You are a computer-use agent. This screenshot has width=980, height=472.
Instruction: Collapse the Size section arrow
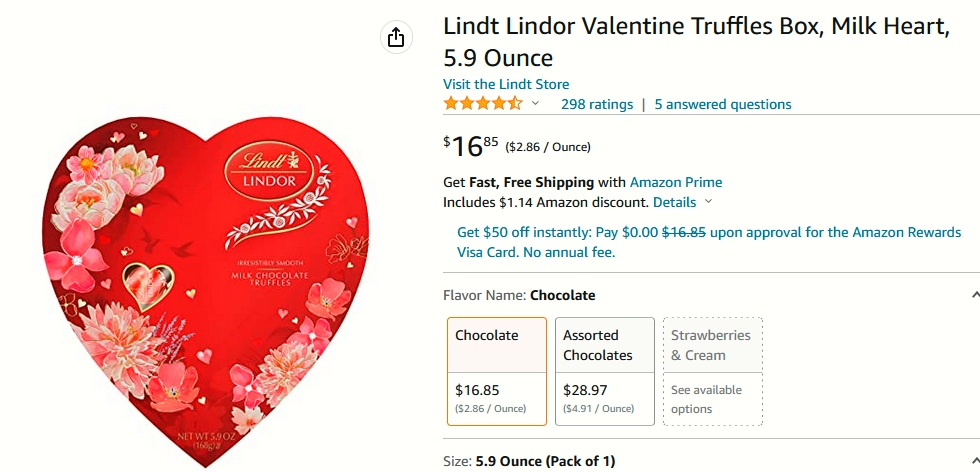975,461
